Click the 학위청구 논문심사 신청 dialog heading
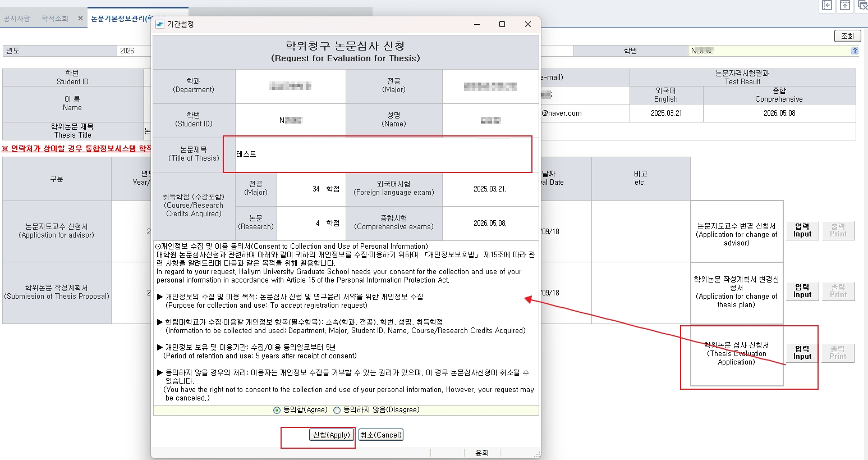The width and height of the screenshot is (868, 460). coord(346,51)
